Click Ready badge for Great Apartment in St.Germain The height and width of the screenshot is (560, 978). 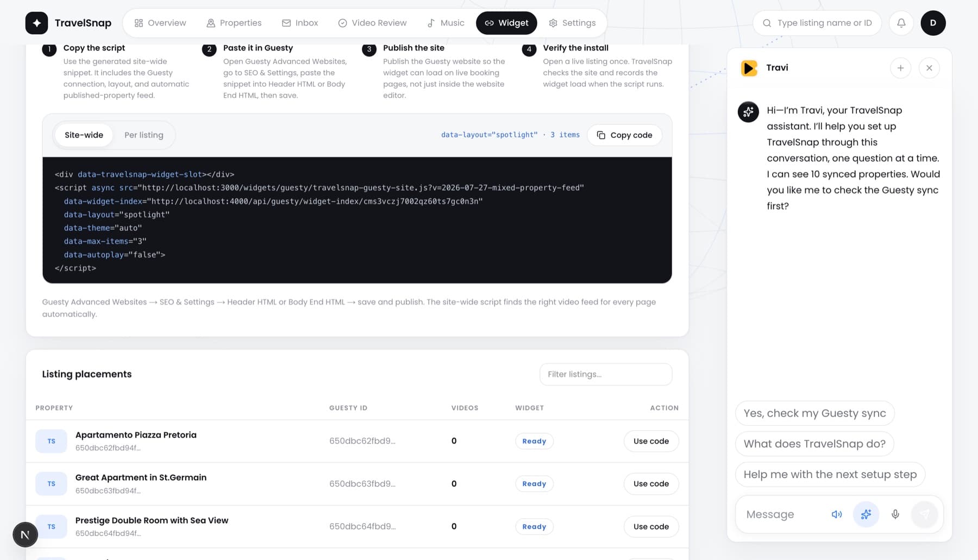click(534, 483)
